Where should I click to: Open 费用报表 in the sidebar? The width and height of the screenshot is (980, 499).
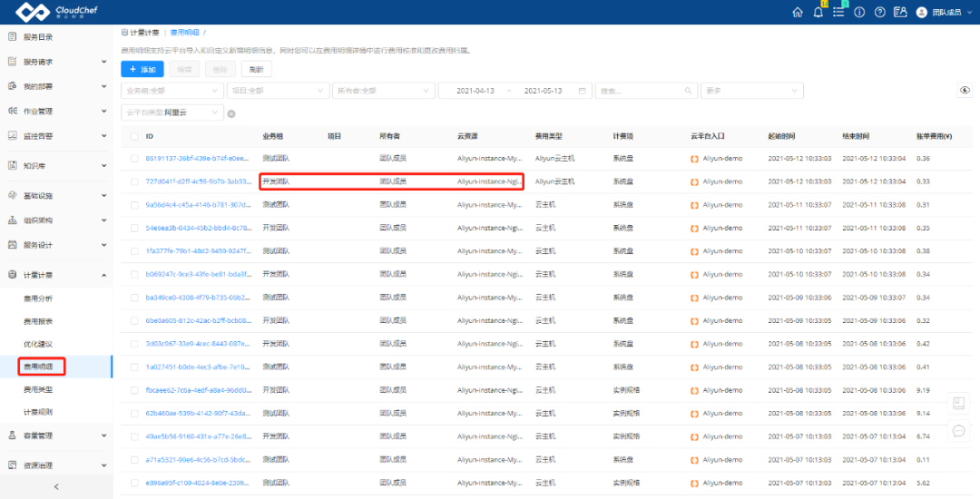click(x=38, y=321)
